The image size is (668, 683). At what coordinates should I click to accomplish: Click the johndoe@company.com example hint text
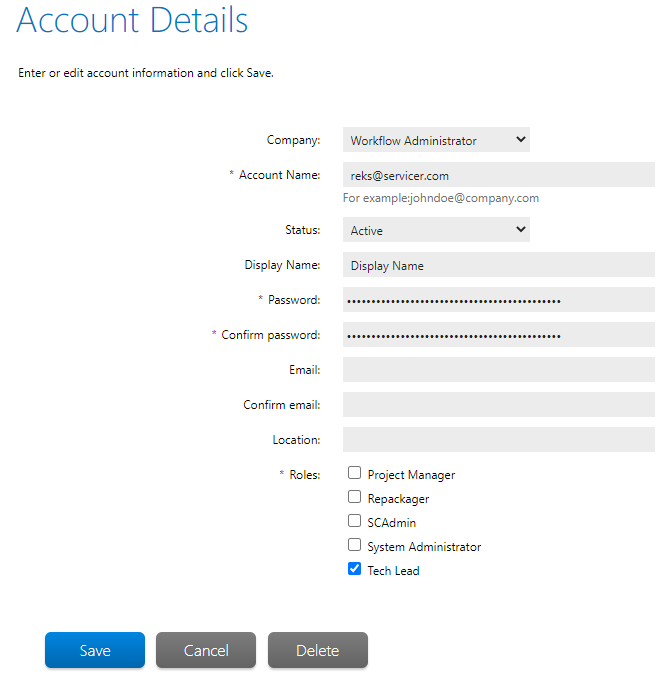pos(441,198)
